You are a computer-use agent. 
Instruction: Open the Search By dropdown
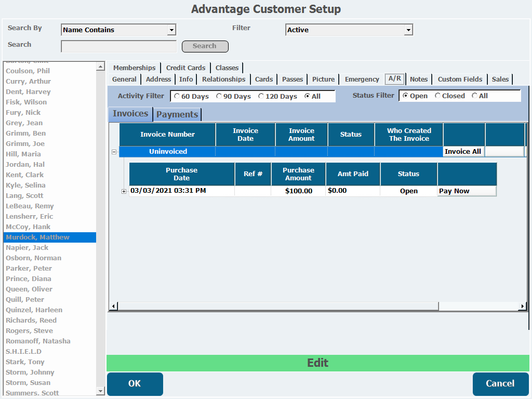coord(171,30)
